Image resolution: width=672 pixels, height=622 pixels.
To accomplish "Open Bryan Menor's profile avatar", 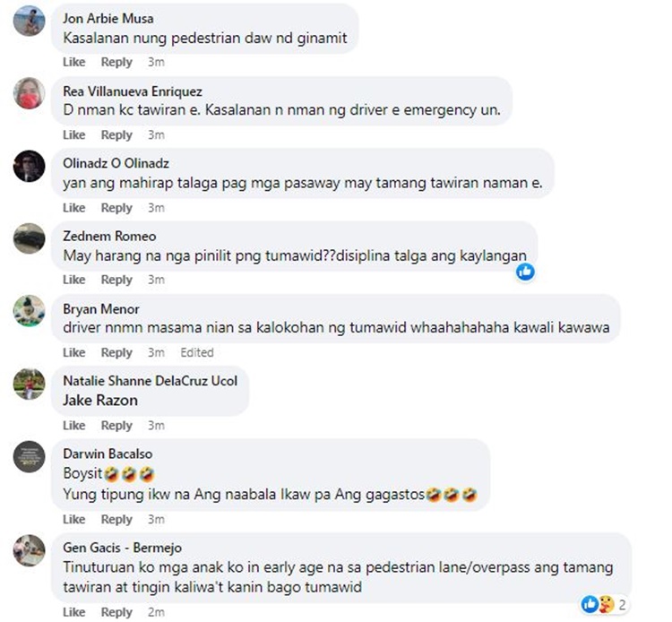I will tap(30, 311).
